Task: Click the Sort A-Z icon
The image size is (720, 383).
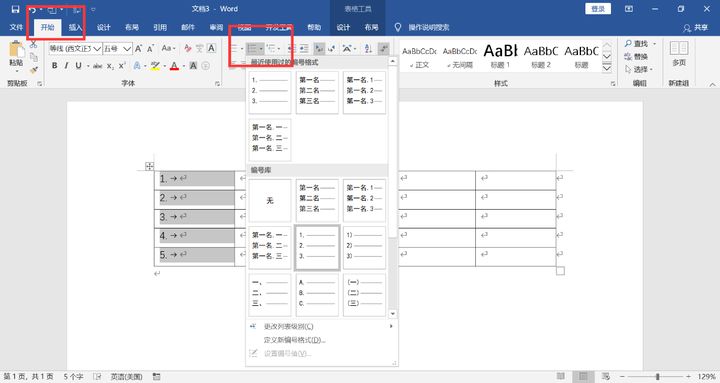Action: tap(368, 48)
